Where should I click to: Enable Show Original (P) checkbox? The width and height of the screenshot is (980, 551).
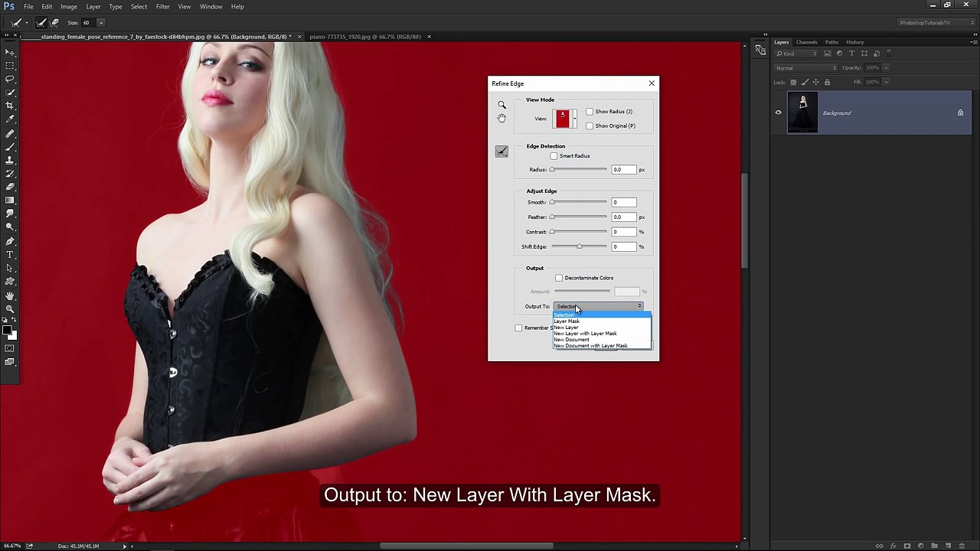coord(590,126)
